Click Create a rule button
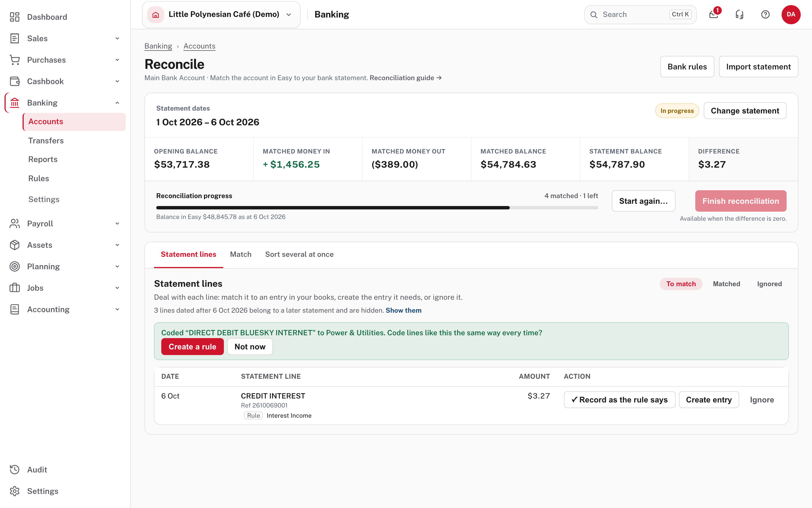 [192, 346]
